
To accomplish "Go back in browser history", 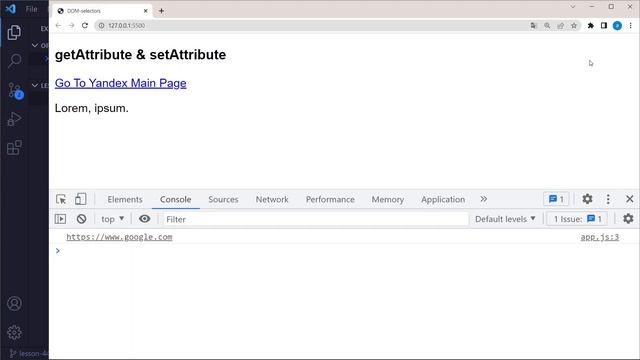I will point(58,25).
